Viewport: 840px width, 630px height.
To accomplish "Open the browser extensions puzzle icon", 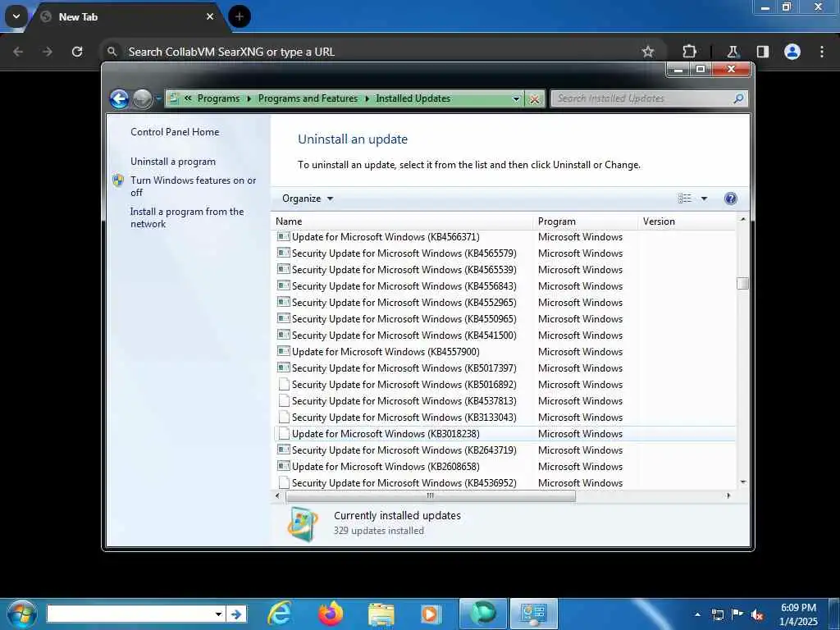I will pos(689,52).
